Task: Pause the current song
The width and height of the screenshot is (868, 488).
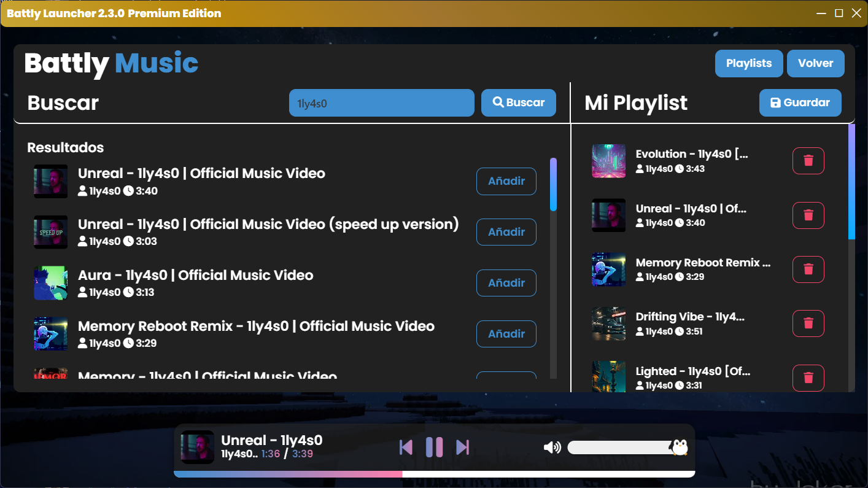Action: pyautogui.click(x=435, y=447)
